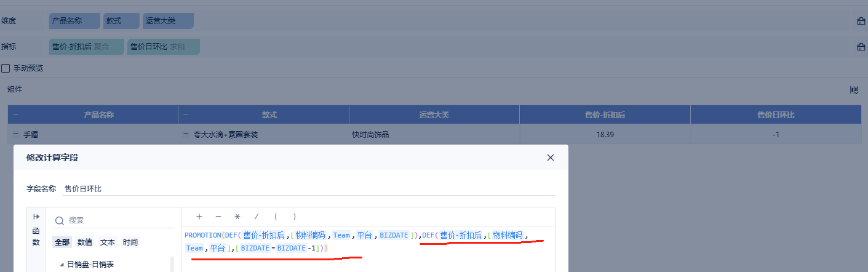The height and width of the screenshot is (272, 868).
Task: Collapse the 款式 column header toggle
Action: (x=186, y=114)
